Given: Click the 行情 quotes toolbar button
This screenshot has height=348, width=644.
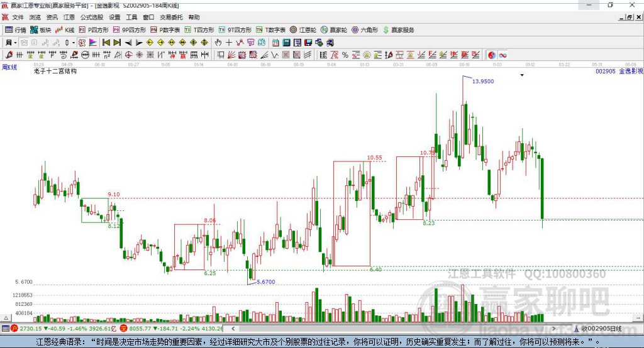Looking at the screenshot, I should point(16,30).
